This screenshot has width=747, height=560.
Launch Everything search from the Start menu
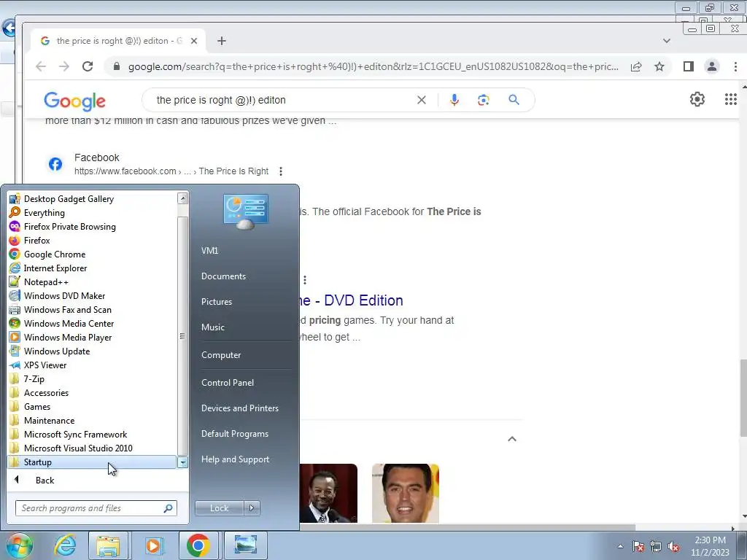click(93, 213)
